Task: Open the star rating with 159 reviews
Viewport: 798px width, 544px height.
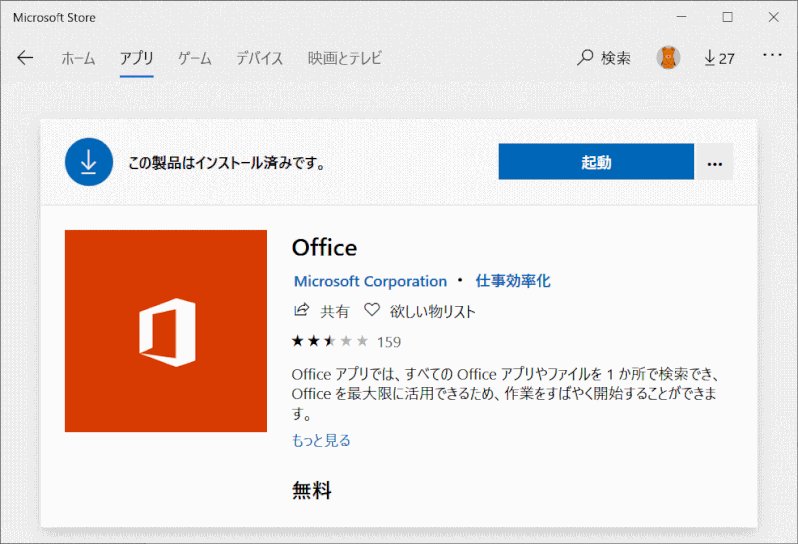Action: 346,341
